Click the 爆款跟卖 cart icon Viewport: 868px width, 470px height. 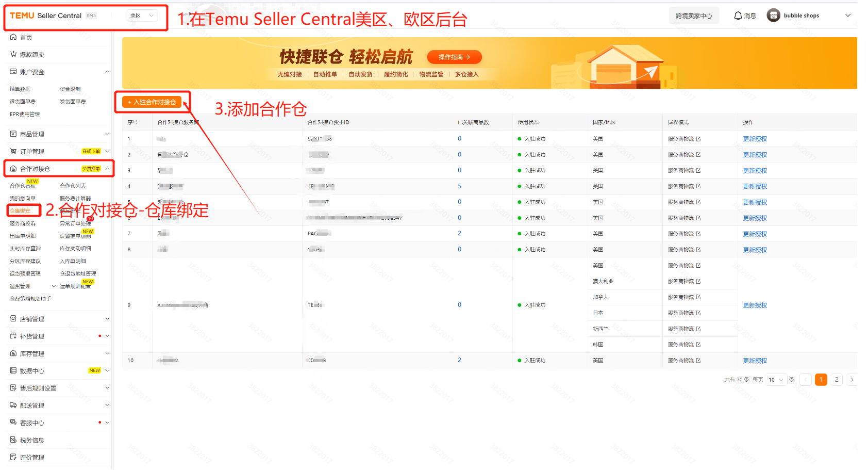[13, 54]
